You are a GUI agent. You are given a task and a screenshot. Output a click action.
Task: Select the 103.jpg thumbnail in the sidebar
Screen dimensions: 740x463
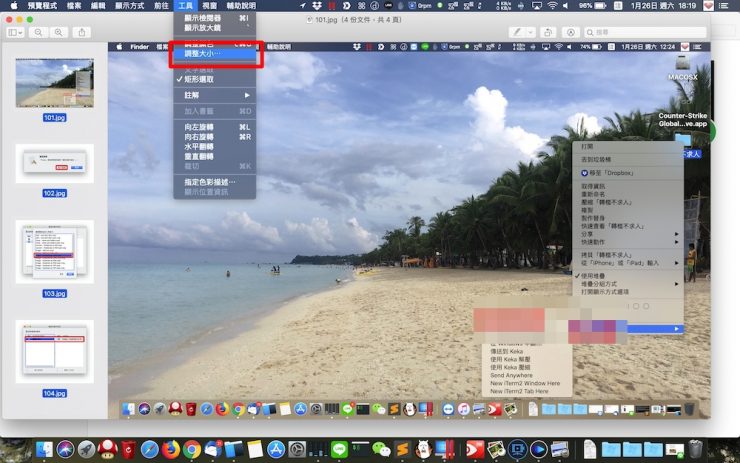[54, 252]
